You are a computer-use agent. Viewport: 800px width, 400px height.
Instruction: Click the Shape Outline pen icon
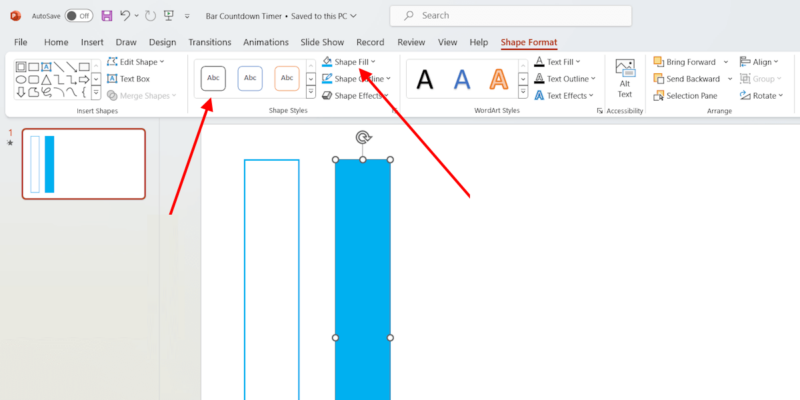tap(327, 79)
